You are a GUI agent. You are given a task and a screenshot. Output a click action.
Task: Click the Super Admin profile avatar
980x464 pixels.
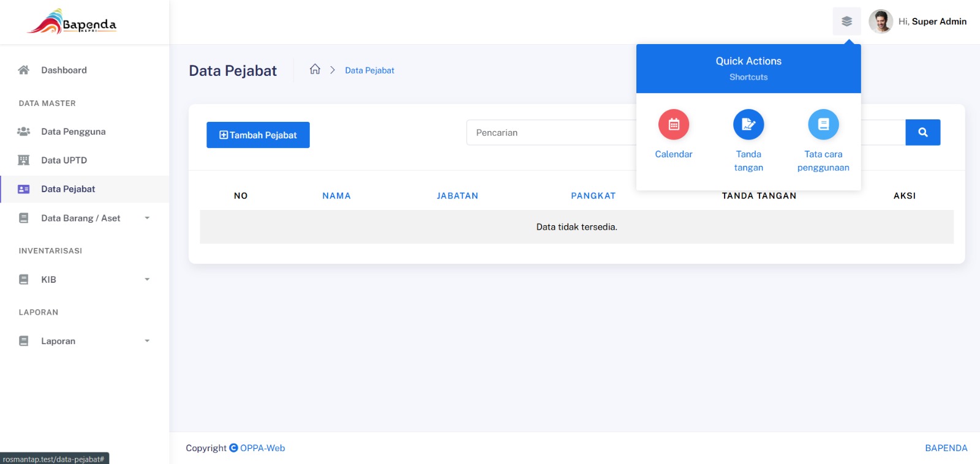881,21
